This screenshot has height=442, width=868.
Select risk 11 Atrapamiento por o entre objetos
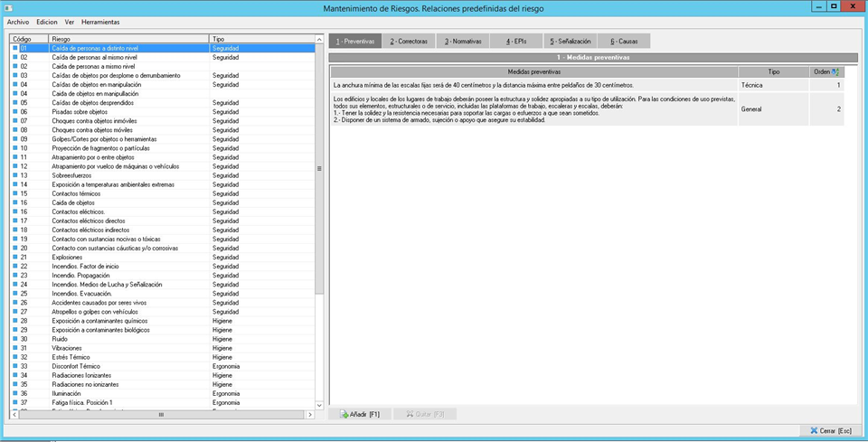163,157
